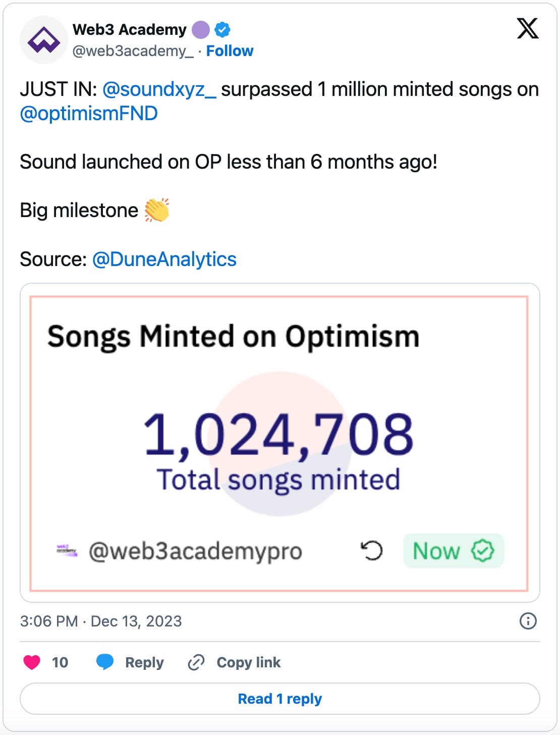Open the @web3academy_ handle

(x=133, y=51)
